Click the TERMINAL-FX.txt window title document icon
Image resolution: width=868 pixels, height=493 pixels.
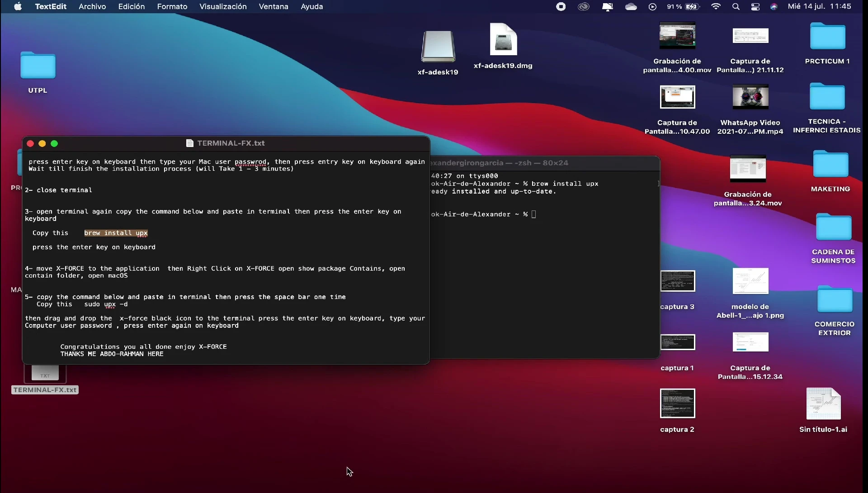tap(190, 143)
